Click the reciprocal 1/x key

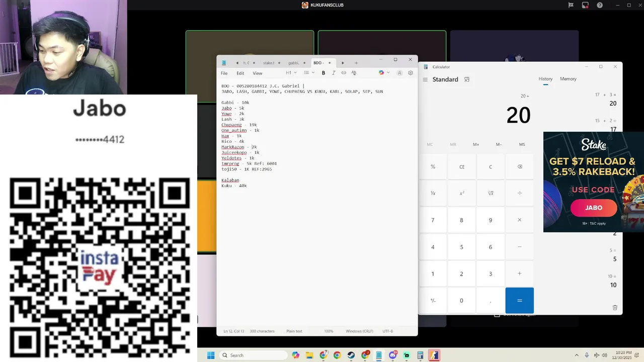[433, 193]
